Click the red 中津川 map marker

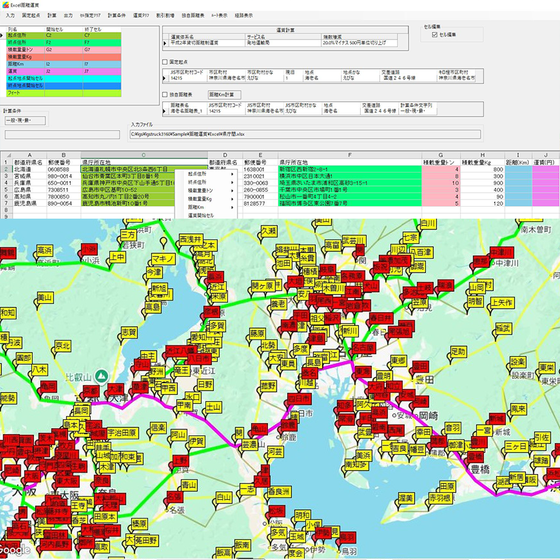tap(502, 252)
